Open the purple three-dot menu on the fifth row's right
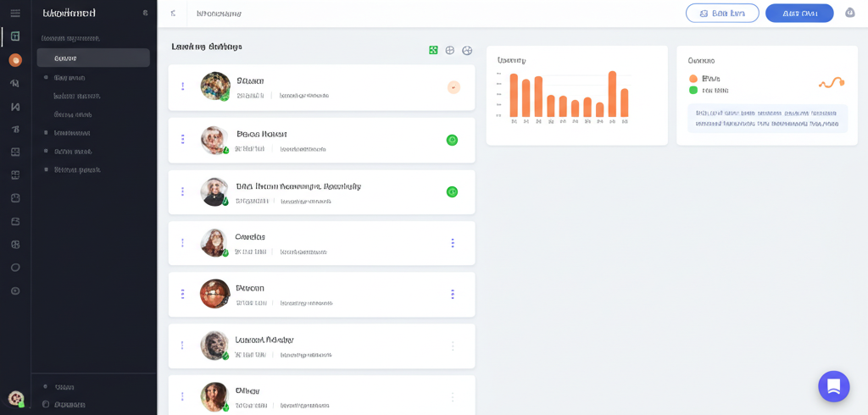868x415 pixels. click(x=453, y=294)
